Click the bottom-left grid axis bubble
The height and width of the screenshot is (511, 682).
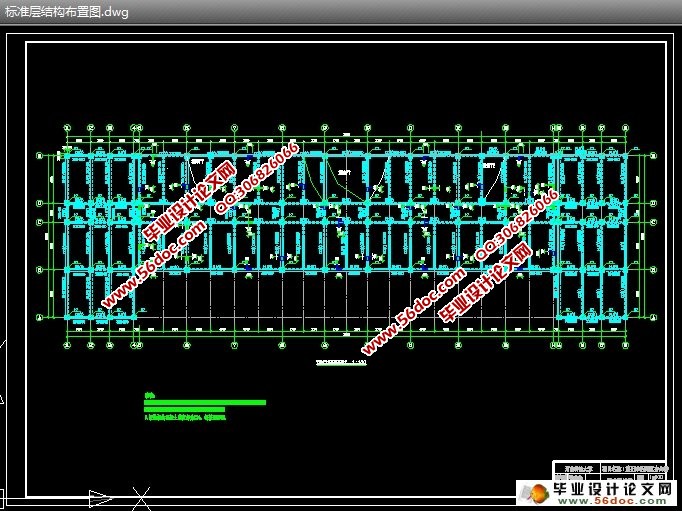[66, 346]
